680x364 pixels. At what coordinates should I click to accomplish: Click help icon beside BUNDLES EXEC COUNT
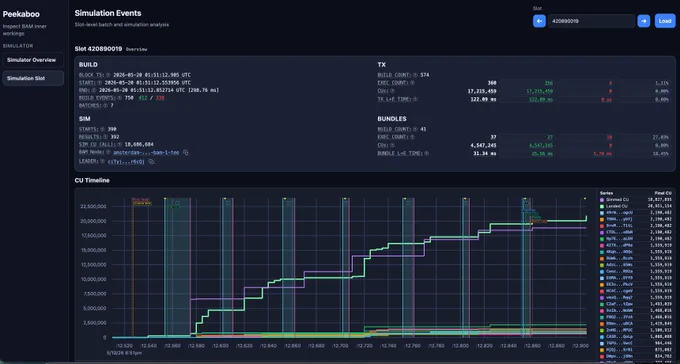(x=412, y=137)
